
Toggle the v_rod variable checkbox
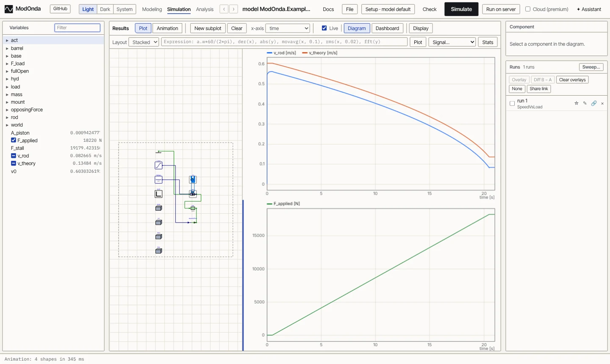pos(14,156)
